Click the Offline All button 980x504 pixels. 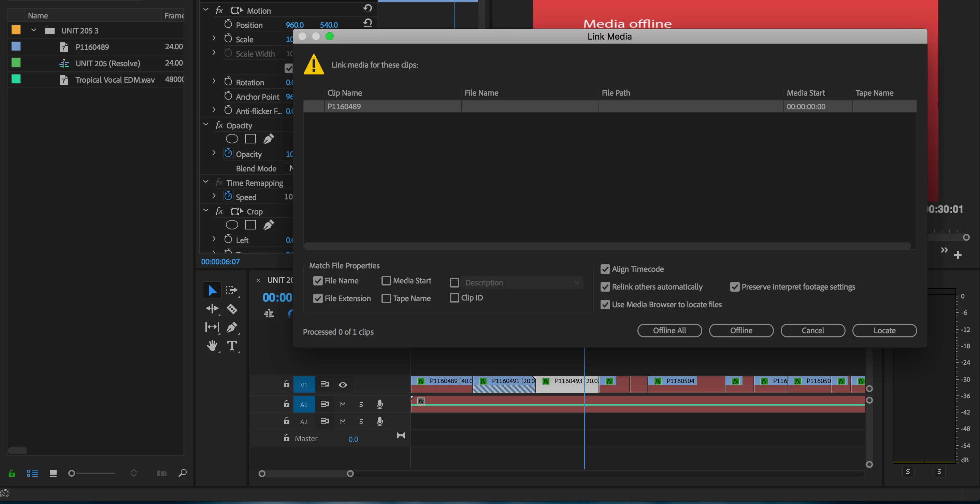[x=669, y=331]
